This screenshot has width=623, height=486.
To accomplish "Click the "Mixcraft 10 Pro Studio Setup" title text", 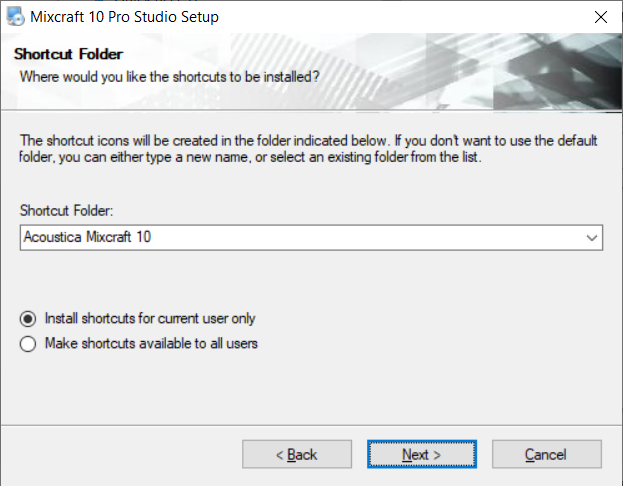I will (127, 17).
